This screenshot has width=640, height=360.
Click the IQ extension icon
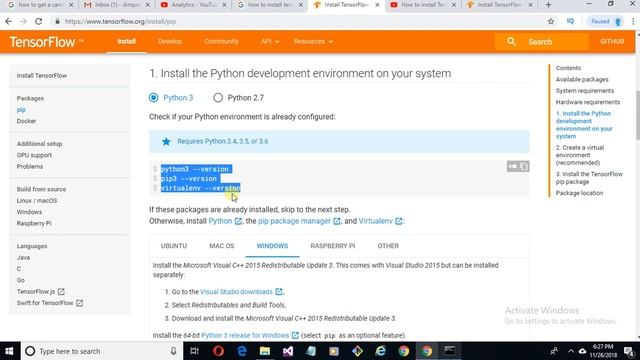pos(570,21)
